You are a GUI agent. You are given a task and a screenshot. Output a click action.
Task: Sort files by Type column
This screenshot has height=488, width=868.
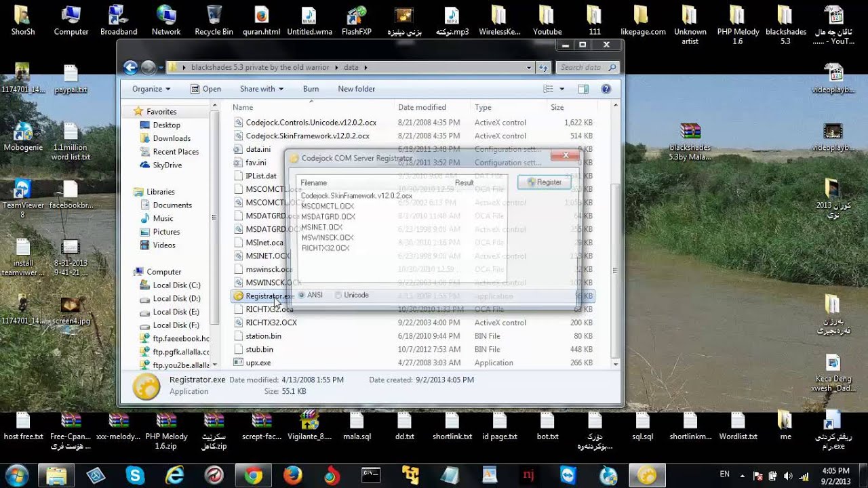click(x=509, y=107)
